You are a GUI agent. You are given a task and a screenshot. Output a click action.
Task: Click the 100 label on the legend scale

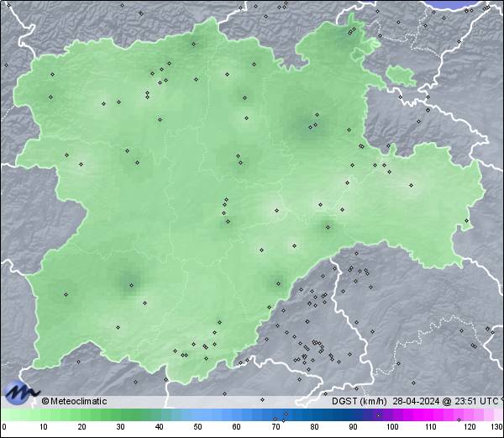click(392, 427)
